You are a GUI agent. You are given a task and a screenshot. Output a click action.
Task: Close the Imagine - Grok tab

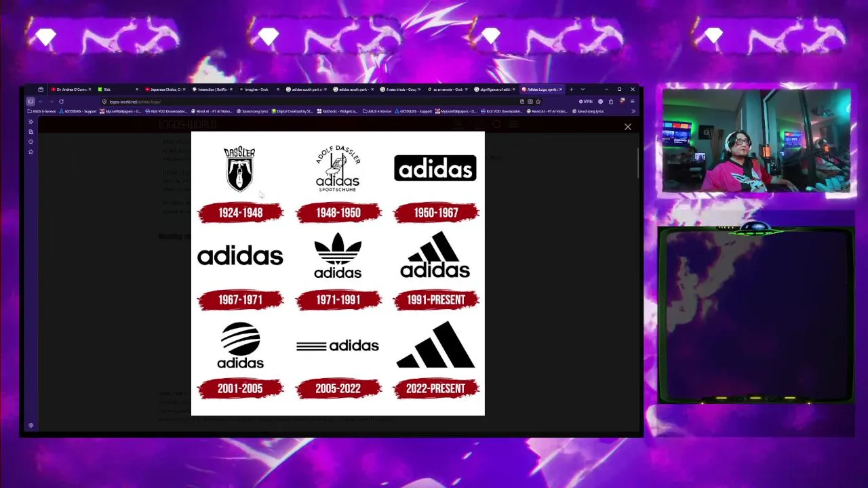278,89
